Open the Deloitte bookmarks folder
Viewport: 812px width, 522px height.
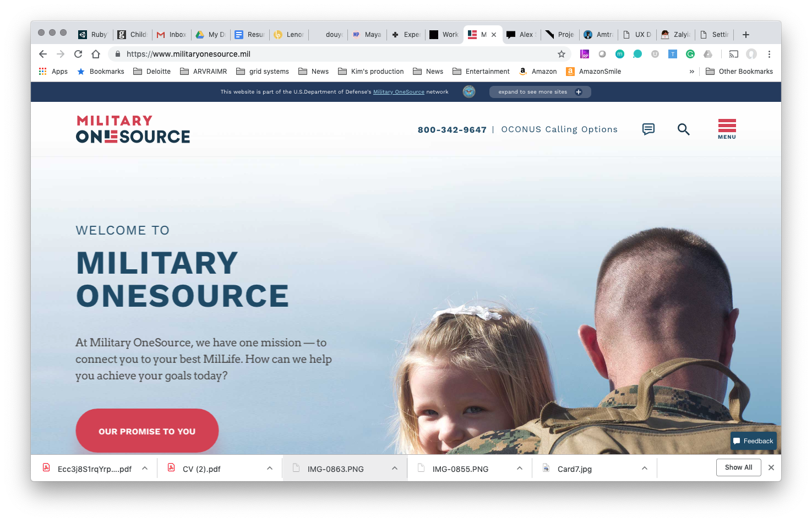(x=152, y=72)
